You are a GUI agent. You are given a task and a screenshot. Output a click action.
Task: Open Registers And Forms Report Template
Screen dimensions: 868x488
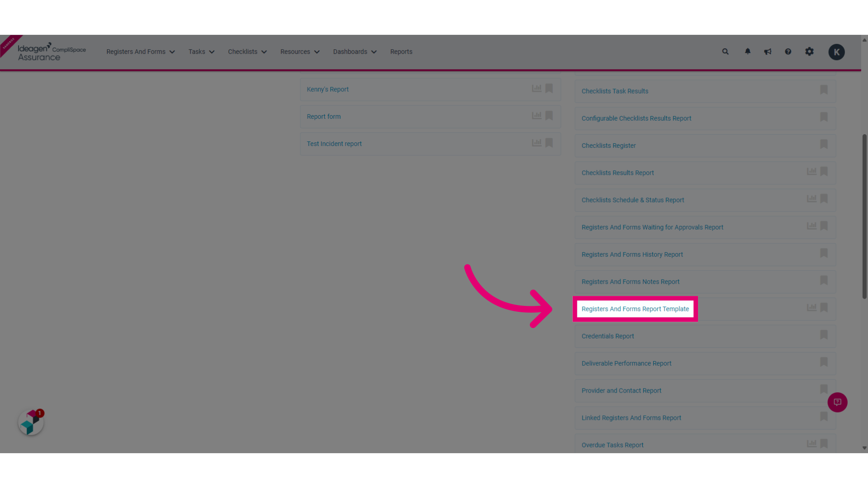(635, 309)
